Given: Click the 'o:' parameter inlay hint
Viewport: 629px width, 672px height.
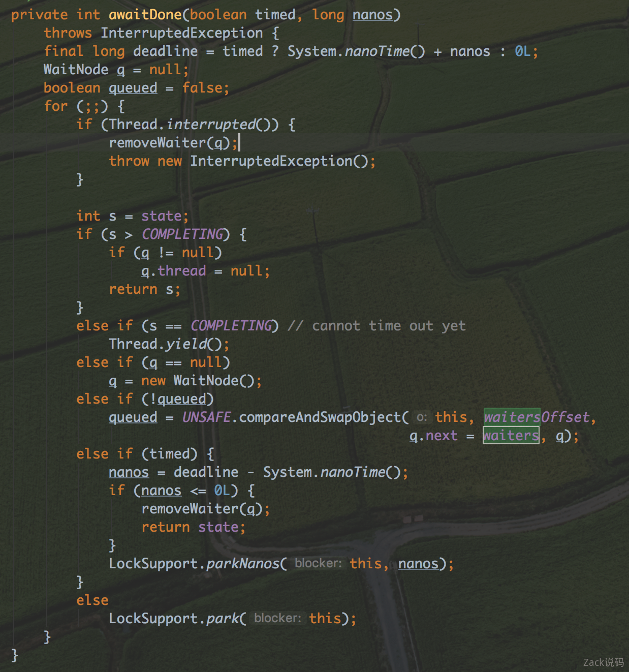Looking at the screenshot, I should pyautogui.click(x=421, y=417).
